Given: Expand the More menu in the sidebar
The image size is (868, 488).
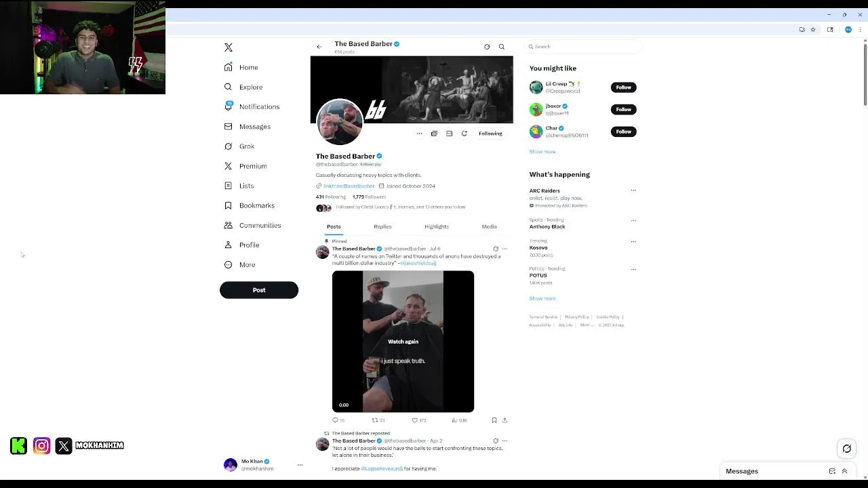Looking at the screenshot, I should 239,264.
